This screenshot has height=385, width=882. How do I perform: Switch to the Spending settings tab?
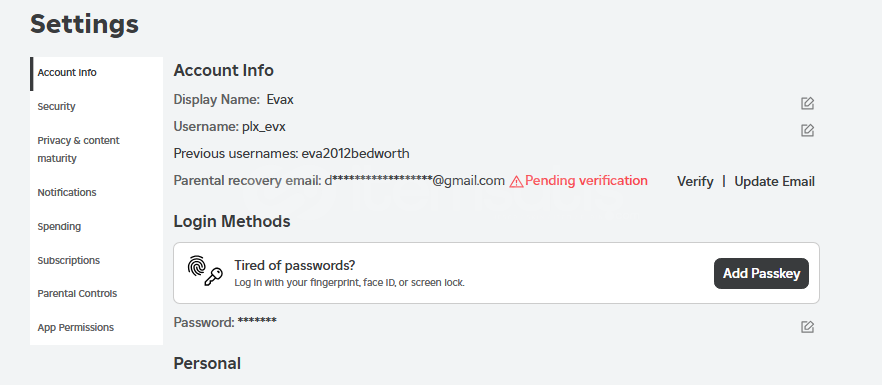(96, 226)
